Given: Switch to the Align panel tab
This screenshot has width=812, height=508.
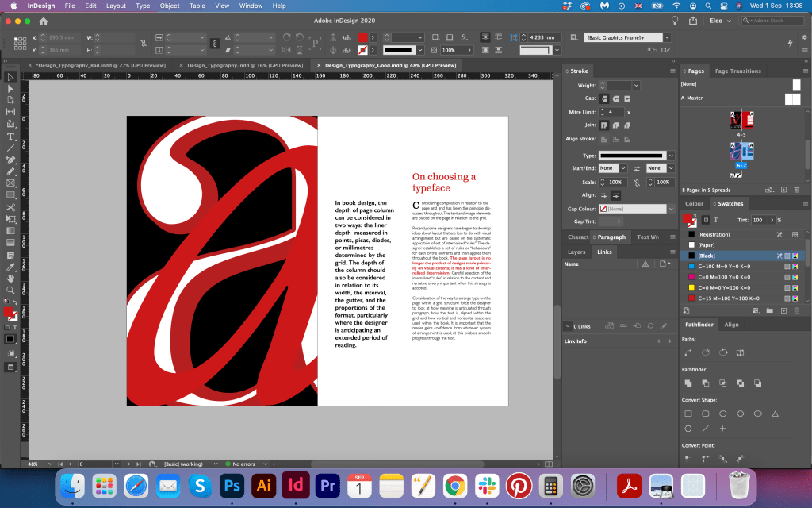Looking at the screenshot, I should click(x=731, y=325).
